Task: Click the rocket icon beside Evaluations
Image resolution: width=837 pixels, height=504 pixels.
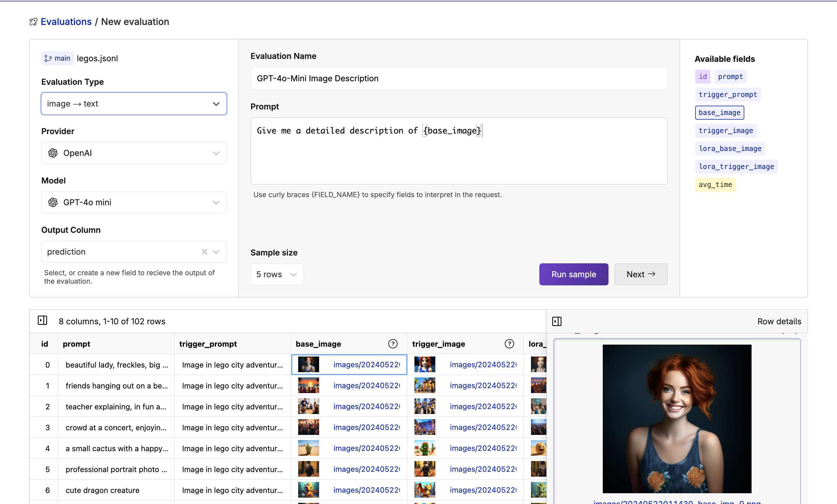Action: tap(33, 22)
